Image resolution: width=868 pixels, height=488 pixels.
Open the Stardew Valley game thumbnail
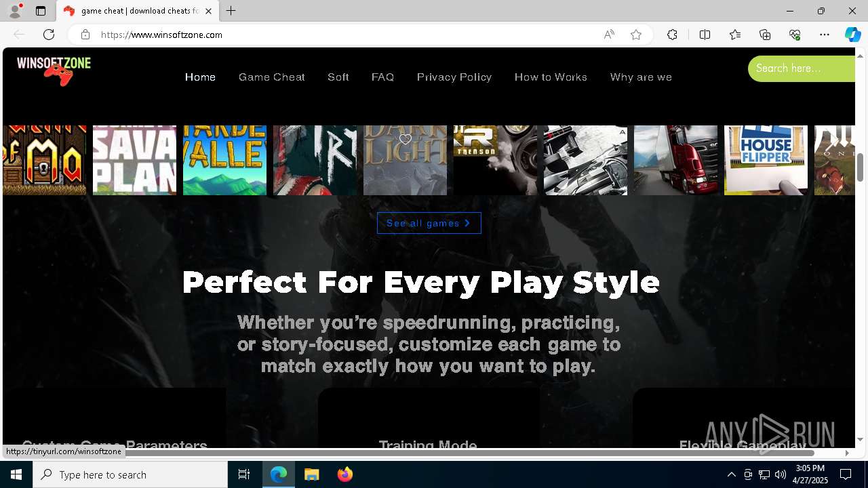(x=224, y=160)
